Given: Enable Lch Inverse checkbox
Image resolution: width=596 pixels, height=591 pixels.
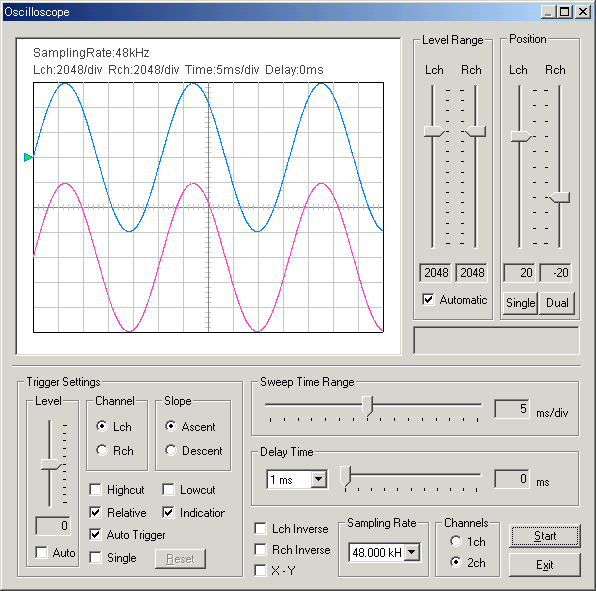Looking at the screenshot, I should (x=260, y=528).
